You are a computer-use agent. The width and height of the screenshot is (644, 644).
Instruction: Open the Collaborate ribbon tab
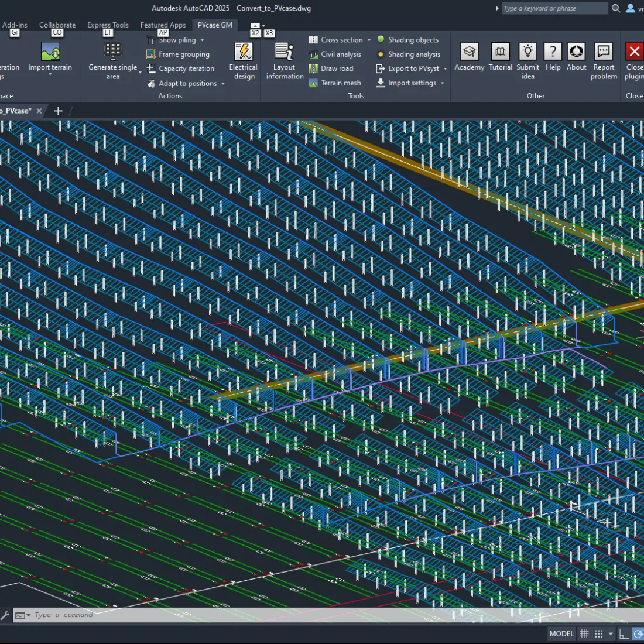tap(57, 25)
